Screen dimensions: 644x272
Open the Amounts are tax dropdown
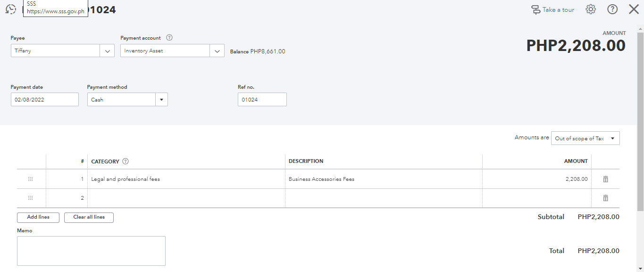click(585, 138)
